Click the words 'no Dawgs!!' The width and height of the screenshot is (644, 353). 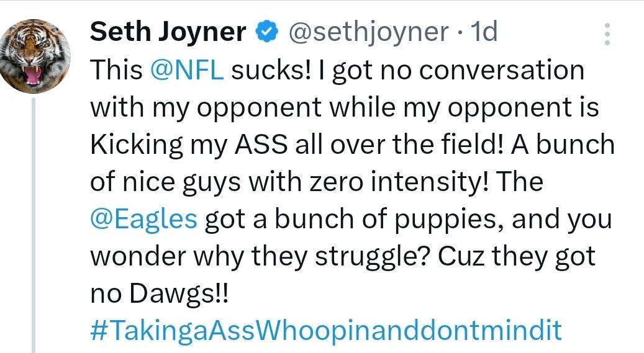coord(160,293)
